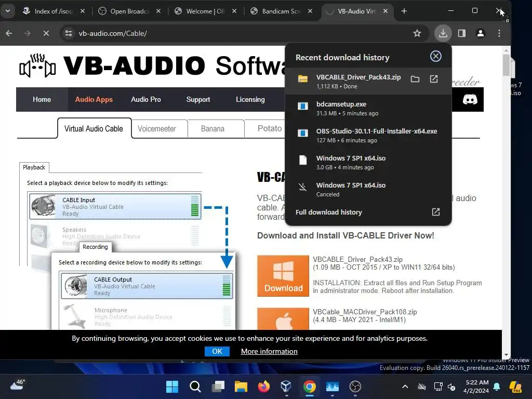Accept cookies with OK button
Image resolution: width=532 pixels, height=399 pixels.
pyautogui.click(x=217, y=352)
